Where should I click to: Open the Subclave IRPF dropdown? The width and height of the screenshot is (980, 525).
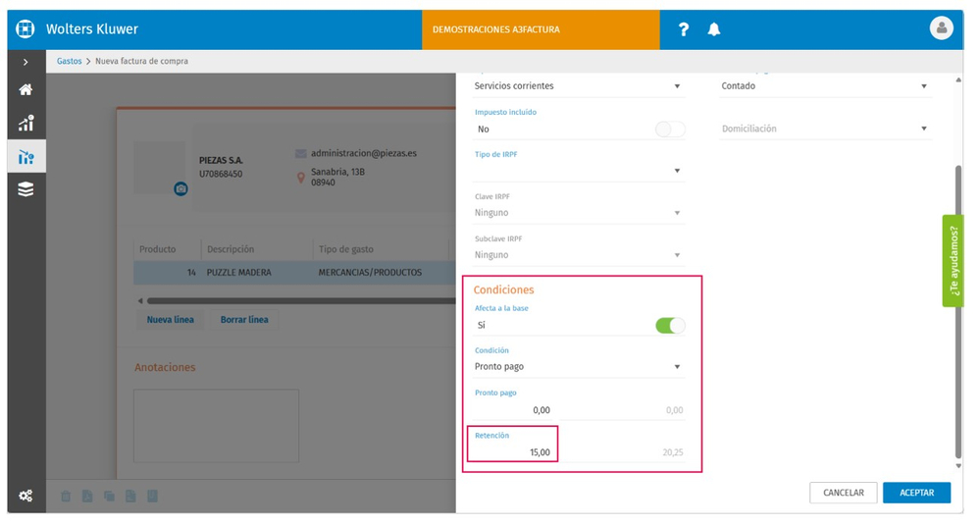580,255
